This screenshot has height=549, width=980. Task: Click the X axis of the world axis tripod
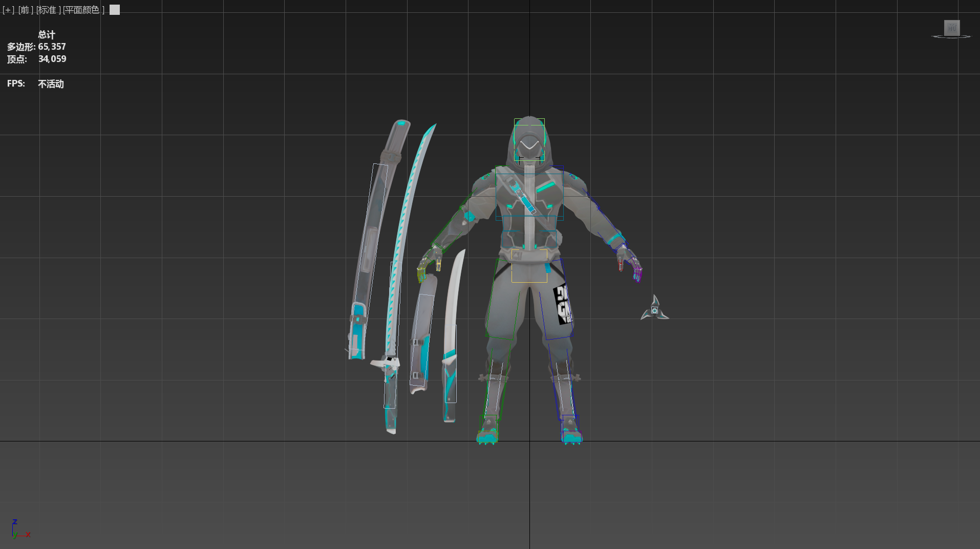tap(28, 533)
